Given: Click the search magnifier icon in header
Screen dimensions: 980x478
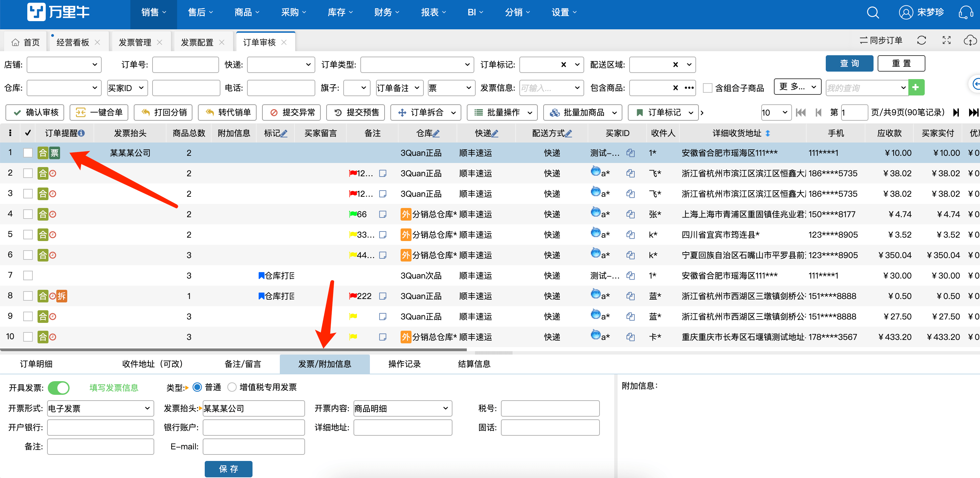Looking at the screenshot, I should [x=873, y=13].
